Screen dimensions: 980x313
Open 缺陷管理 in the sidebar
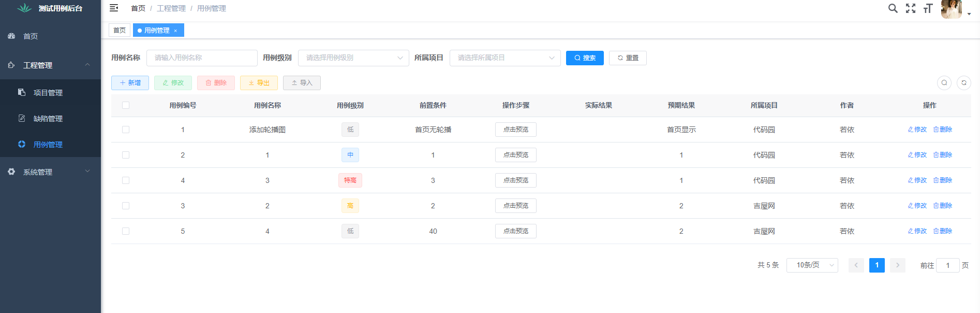[x=50, y=118]
